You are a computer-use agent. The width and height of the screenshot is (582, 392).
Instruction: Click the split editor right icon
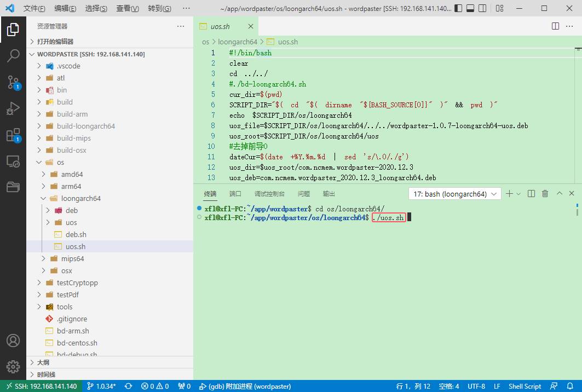point(555,26)
